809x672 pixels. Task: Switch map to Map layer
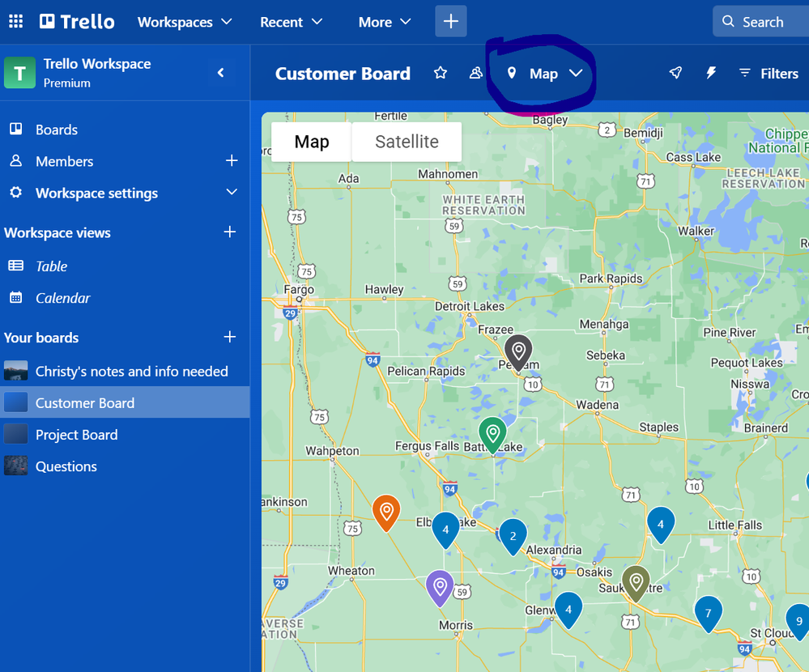(x=311, y=142)
